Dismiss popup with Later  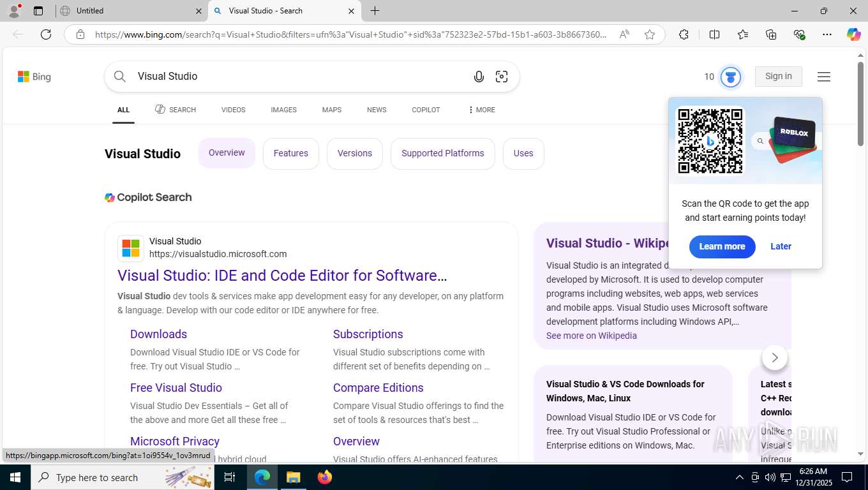tap(781, 246)
